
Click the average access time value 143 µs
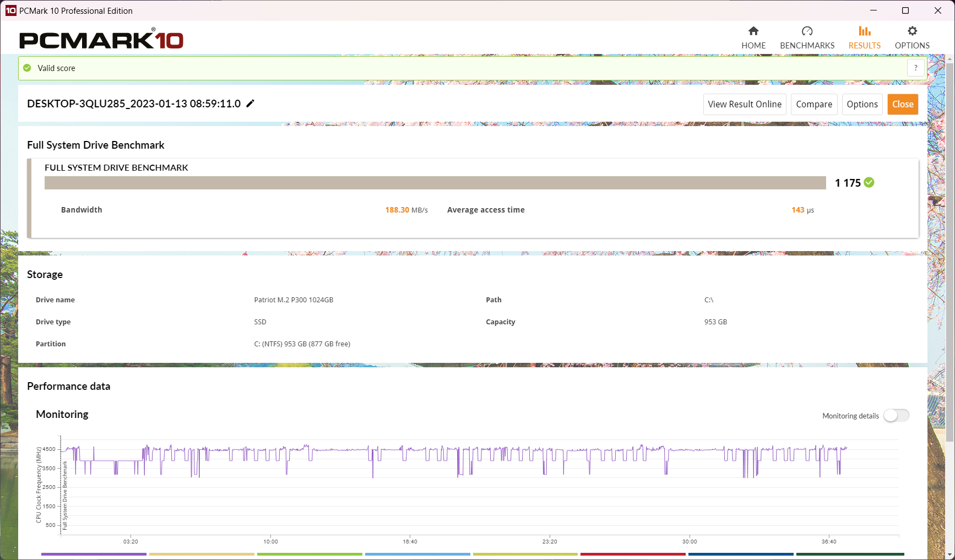pos(802,210)
